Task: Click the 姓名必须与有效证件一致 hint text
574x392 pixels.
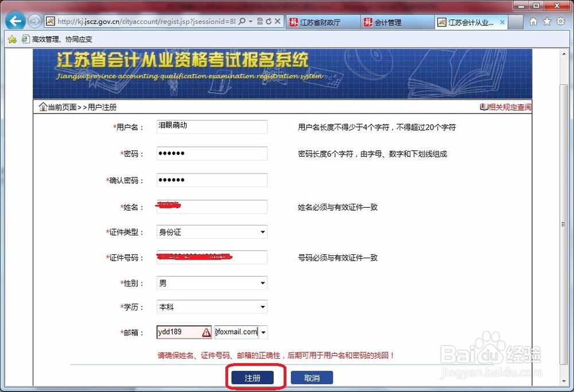Action: point(338,207)
